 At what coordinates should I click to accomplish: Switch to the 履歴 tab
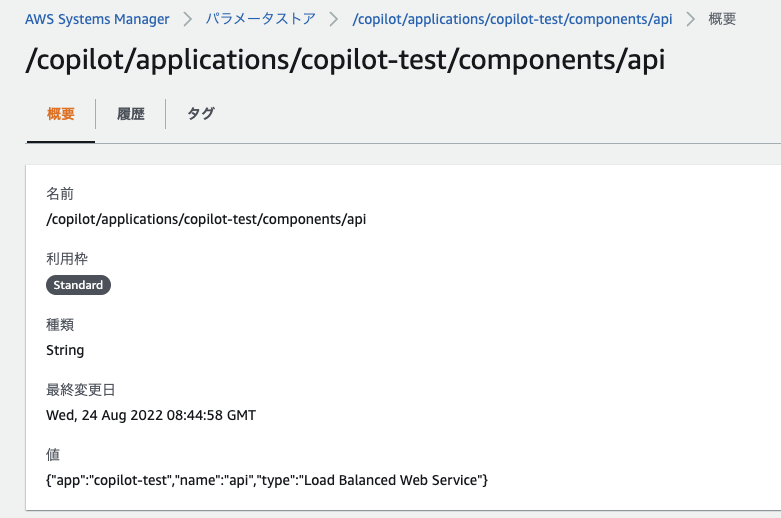pos(130,114)
